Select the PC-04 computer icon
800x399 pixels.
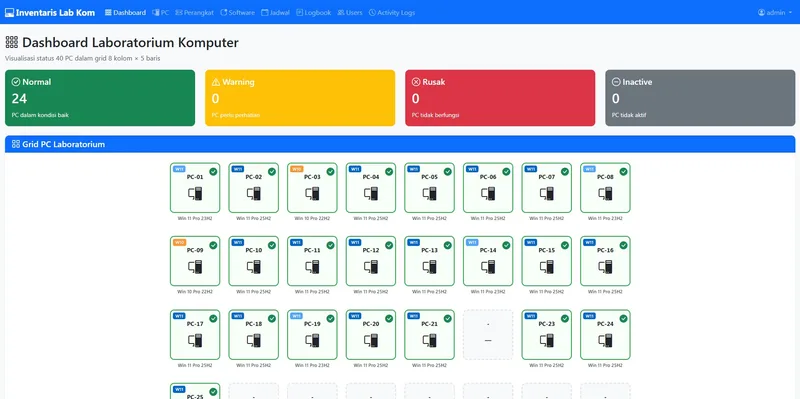[371, 193]
